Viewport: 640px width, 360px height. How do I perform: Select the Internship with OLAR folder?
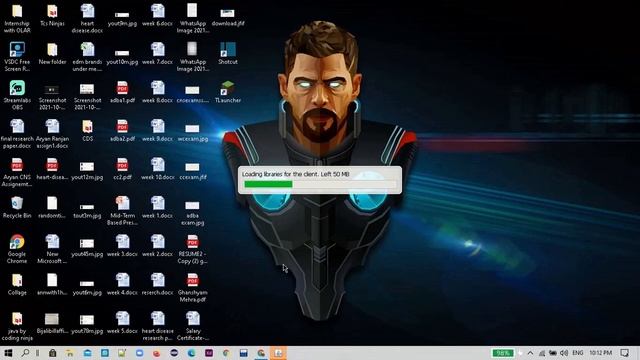[17, 18]
